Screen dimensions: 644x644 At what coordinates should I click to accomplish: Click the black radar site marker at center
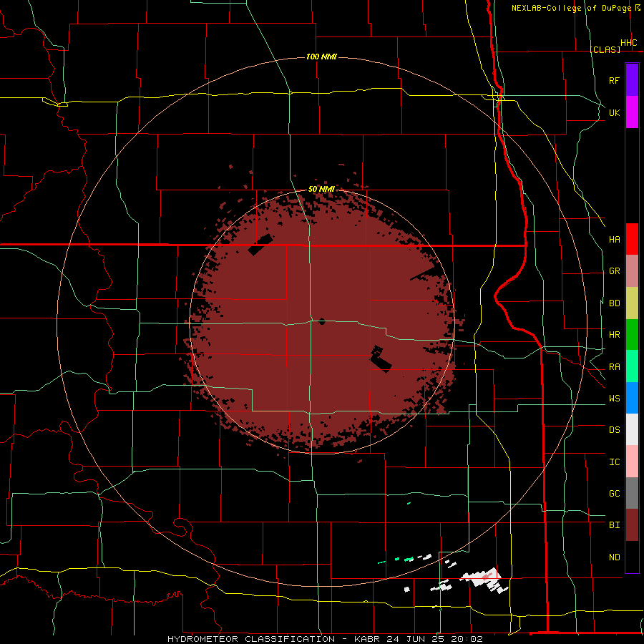(x=322, y=321)
